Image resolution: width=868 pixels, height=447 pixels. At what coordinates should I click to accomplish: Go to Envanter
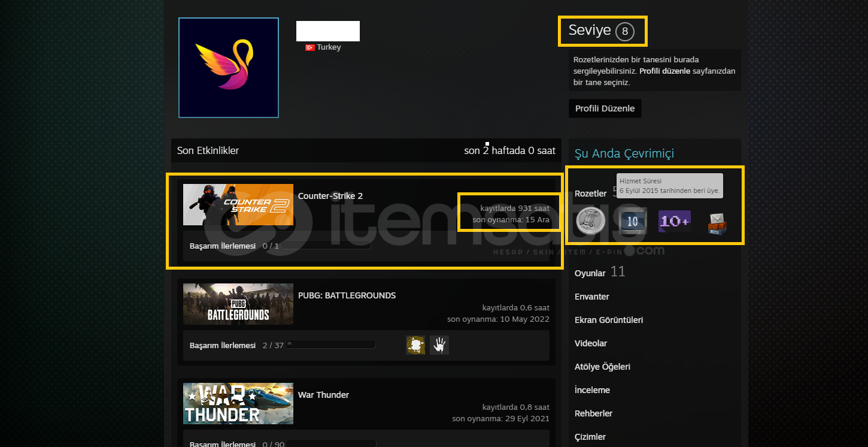[x=592, y=297]
